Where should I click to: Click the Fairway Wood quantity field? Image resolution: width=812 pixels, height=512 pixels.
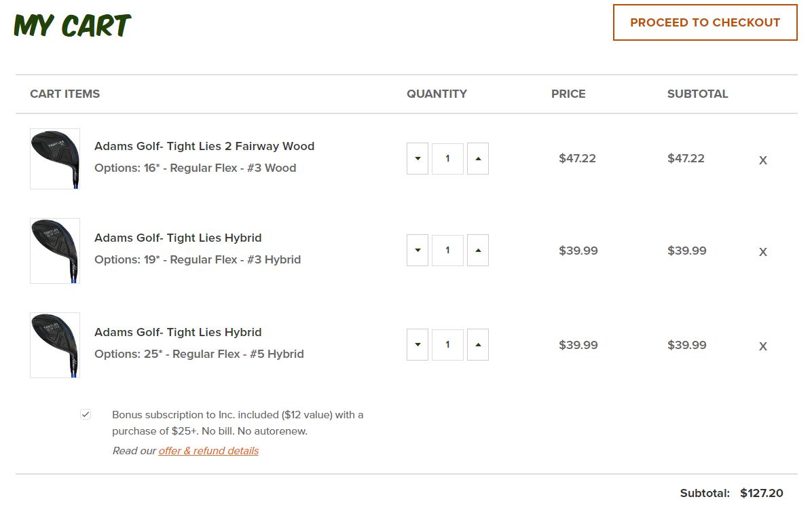pos(447,158)
